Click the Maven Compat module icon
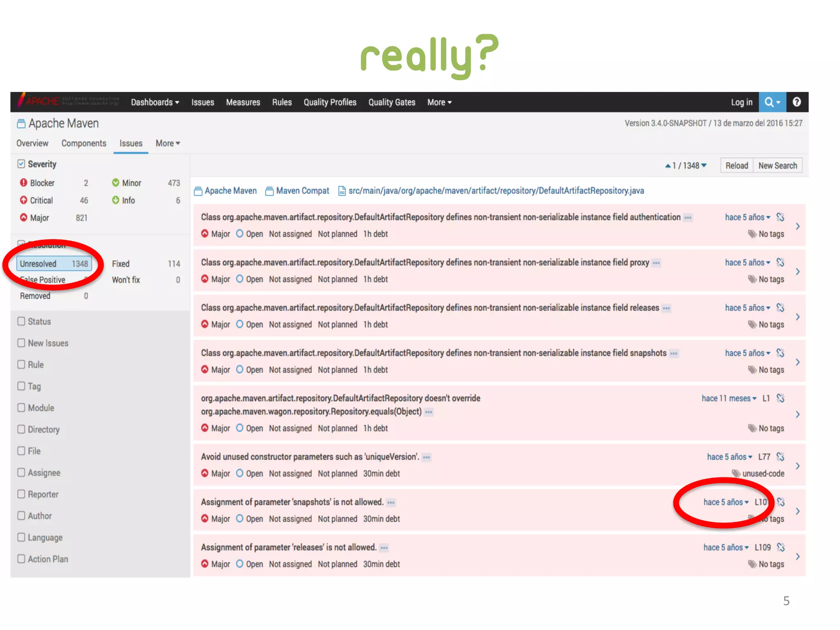 tap(269, 191)
